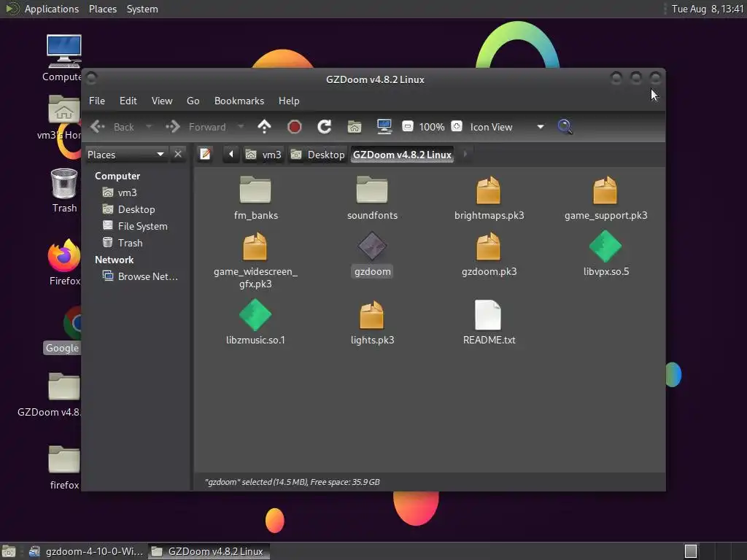This screenshot has width=747, height=560.
Task: Zoom out with minus icon
Action: point(407,127)
